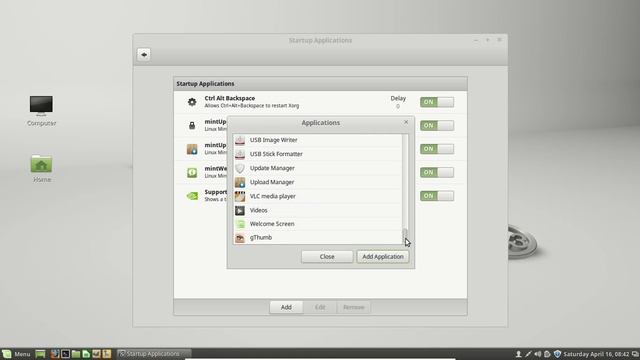Select 'USB Image Writer' entry text
This screenshot has height=360, width=640.
click(x=273, y=140)
